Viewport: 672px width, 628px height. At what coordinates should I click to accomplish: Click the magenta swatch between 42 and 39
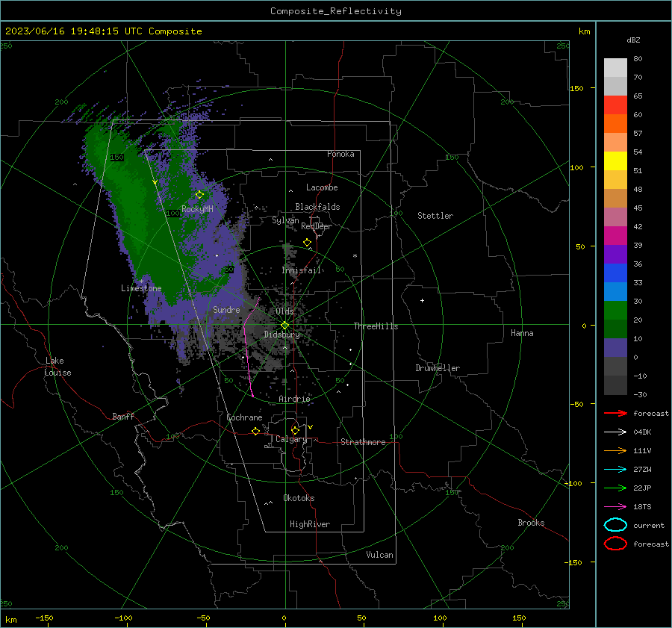point(615,236)
